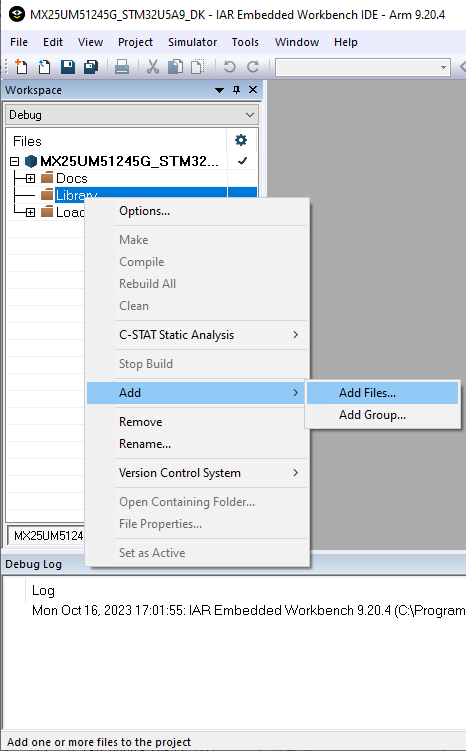Click the Library folder icon
Viewport: 466px width, 751px height.
(x=47, y=194)
